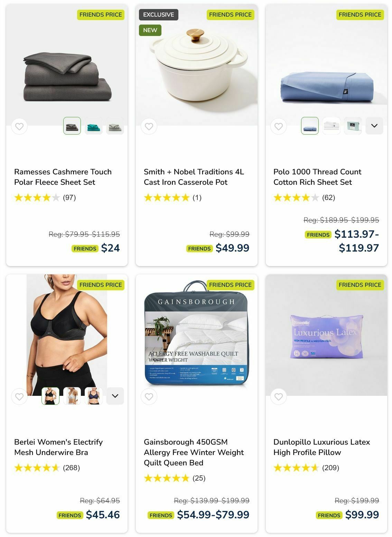Tap heart icon on Dunlopillo Latex Pillow

coord(279,397)
